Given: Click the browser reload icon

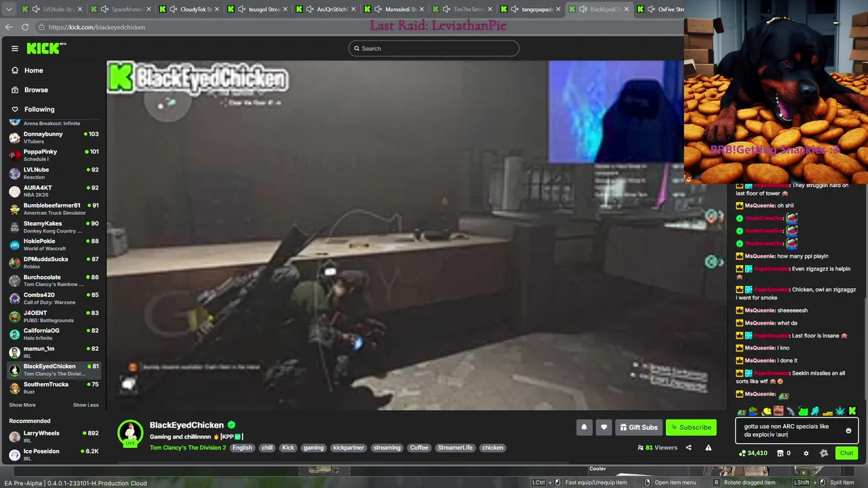Looking at the screenshot, I should point(25,27).
